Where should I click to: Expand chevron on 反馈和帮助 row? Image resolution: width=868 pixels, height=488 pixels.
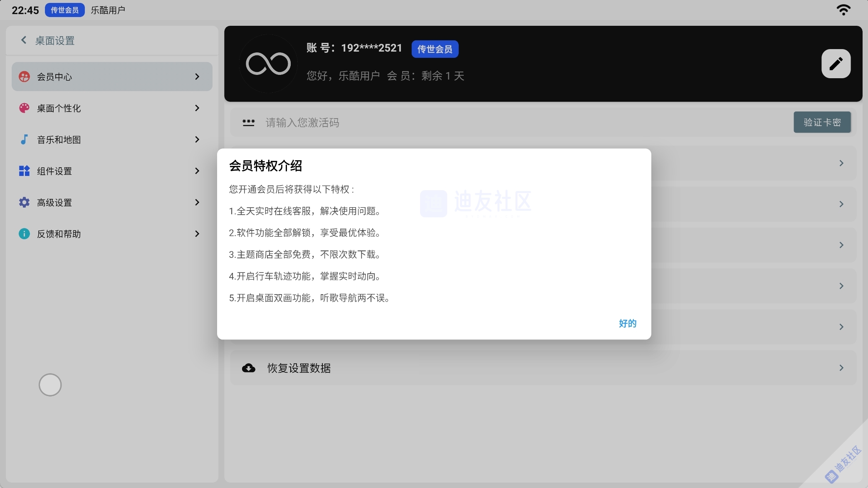[x=197, y=234]
